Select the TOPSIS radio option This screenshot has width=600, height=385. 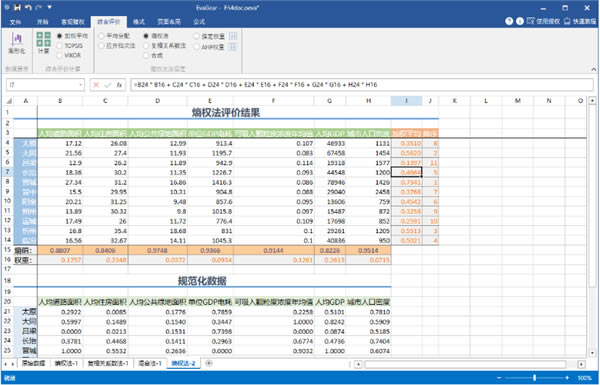70,46
